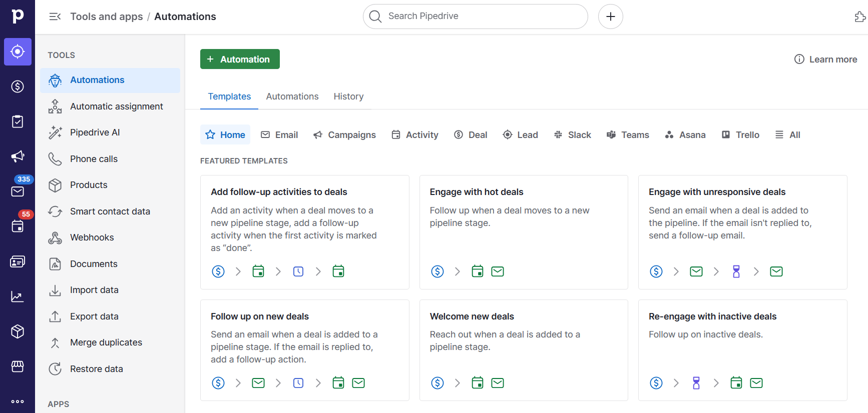Open the mail inbox with 335 badge
Screen dimensions: 868x413
point(18,191)
